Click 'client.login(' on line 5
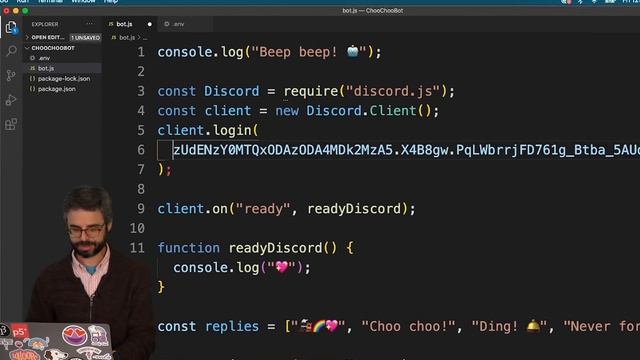The width and height of the screenshot is (640, 360). pyautogui.click(x=208, y=131)
